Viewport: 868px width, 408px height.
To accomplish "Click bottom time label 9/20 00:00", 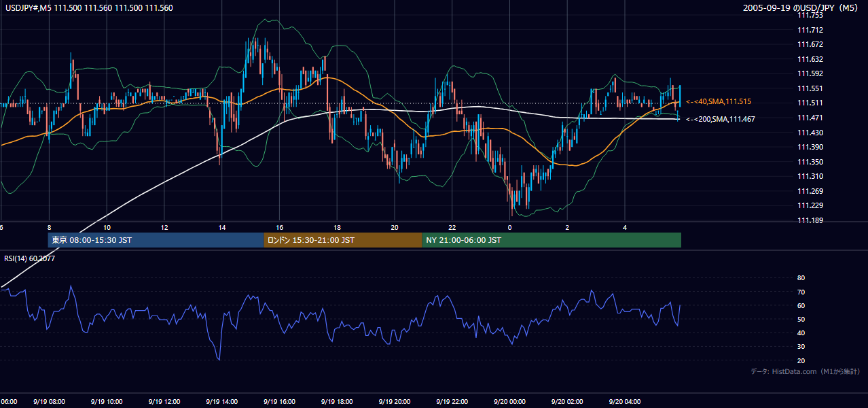I will pyautogui.click(x=510, y=402).
